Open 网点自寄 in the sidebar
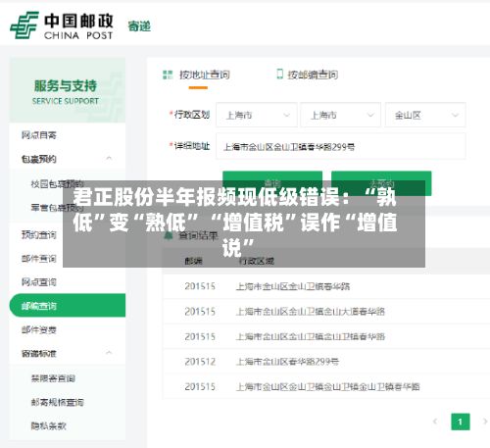 [x=39, y=135]
